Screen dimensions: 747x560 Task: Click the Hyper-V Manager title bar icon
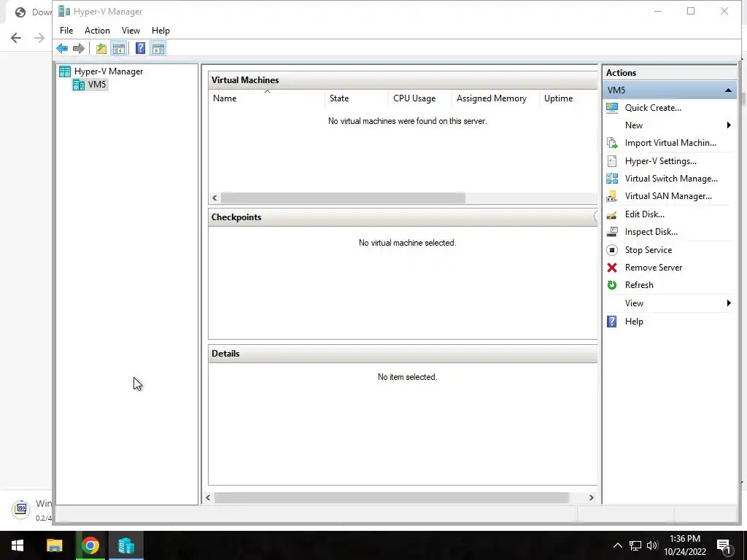click(64, 12)
